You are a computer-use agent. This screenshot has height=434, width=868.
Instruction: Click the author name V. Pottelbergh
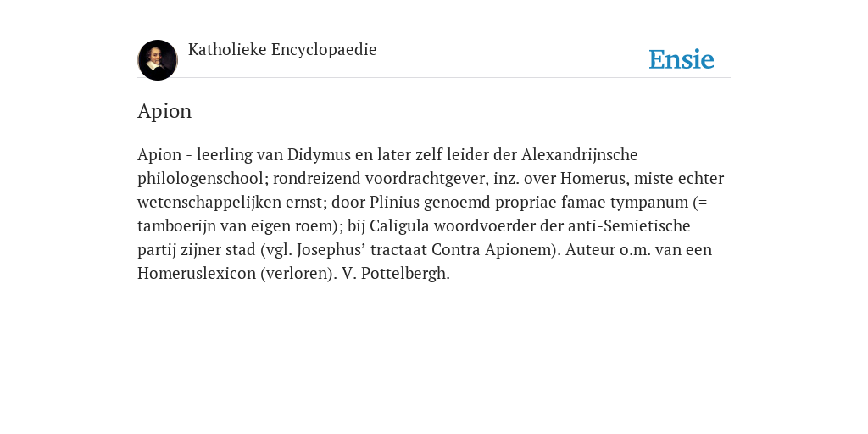click(396, 274)
